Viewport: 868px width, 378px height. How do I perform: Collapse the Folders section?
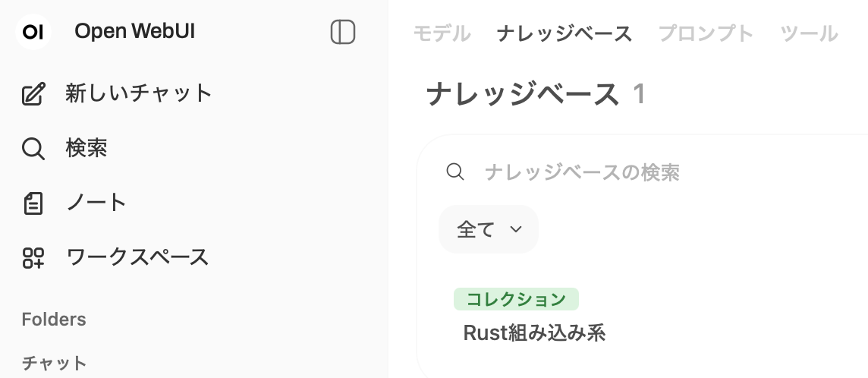[x=54, y=320]
